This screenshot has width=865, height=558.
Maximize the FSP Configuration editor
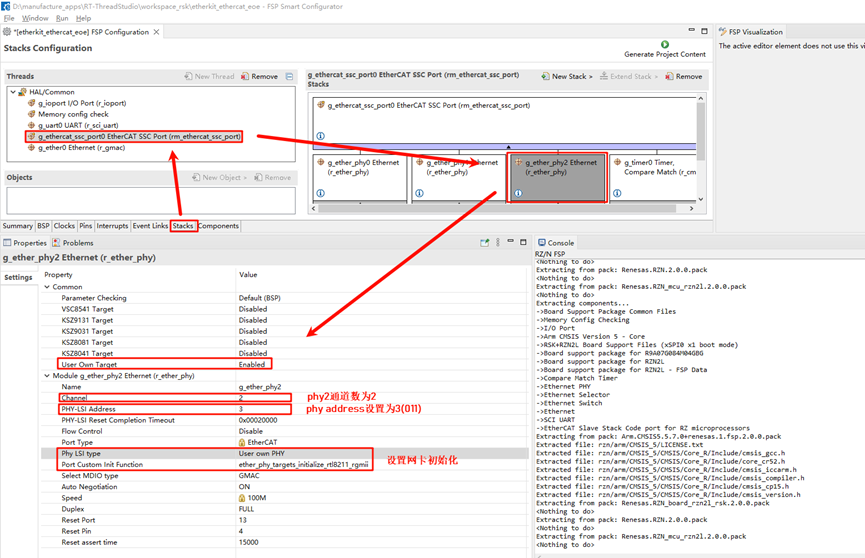[704, 31]
